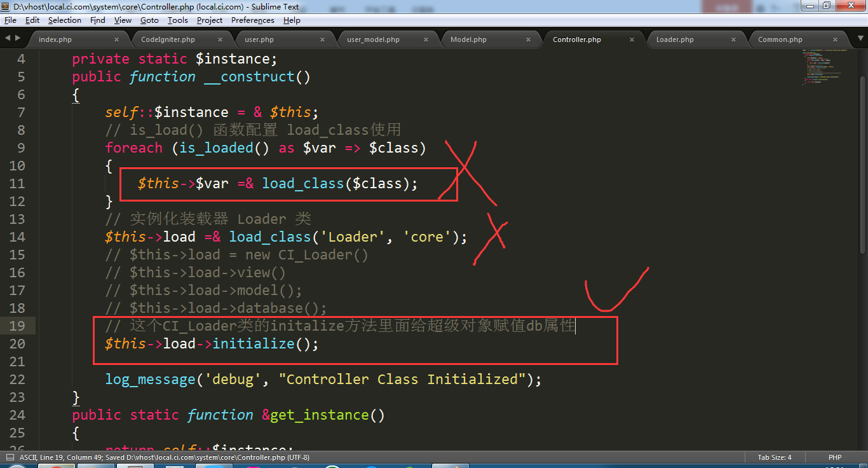The image size is (868, 468).
Task: Open the Tab Size: 4 selector
Action: [774, 457]
